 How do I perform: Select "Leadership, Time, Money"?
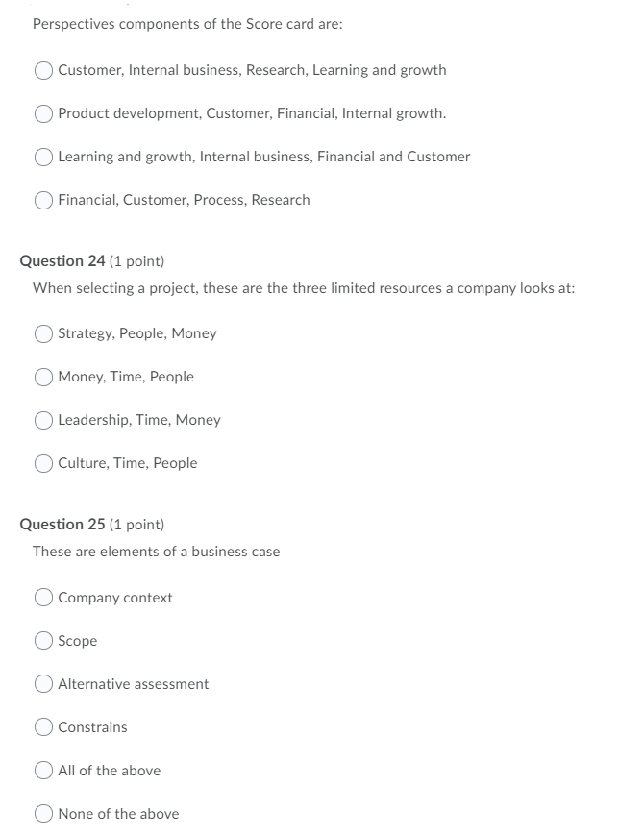coord(43,420)
